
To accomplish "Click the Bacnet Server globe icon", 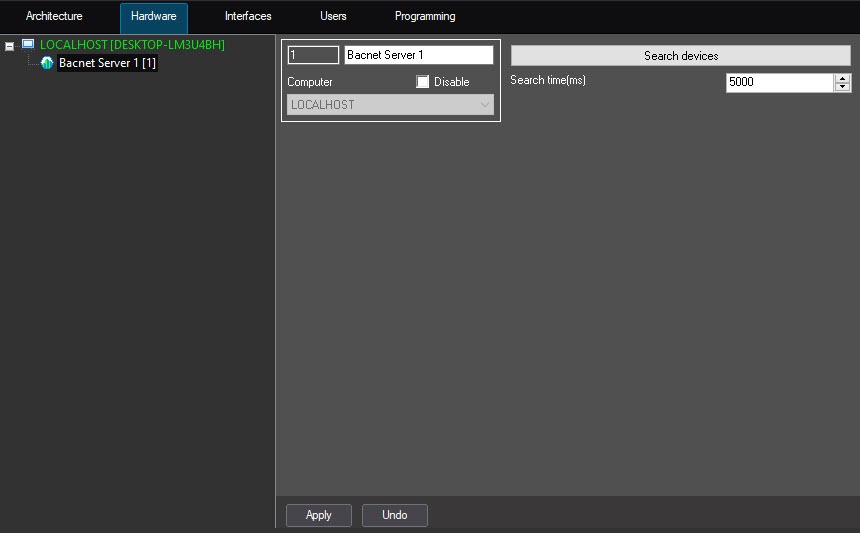I will [x=47, y=63].
